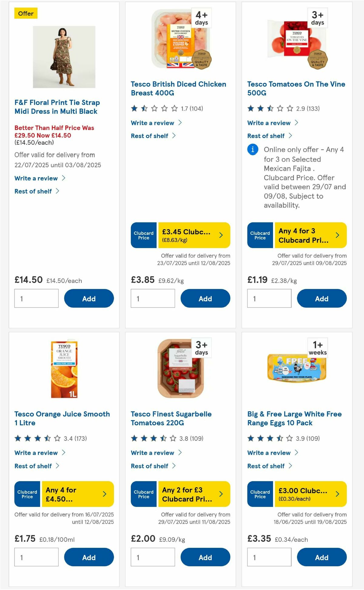Click the chevron on the eggs £3.00 Clubcard offer
The width and height of the screenshot is (364, 590).
338,494
